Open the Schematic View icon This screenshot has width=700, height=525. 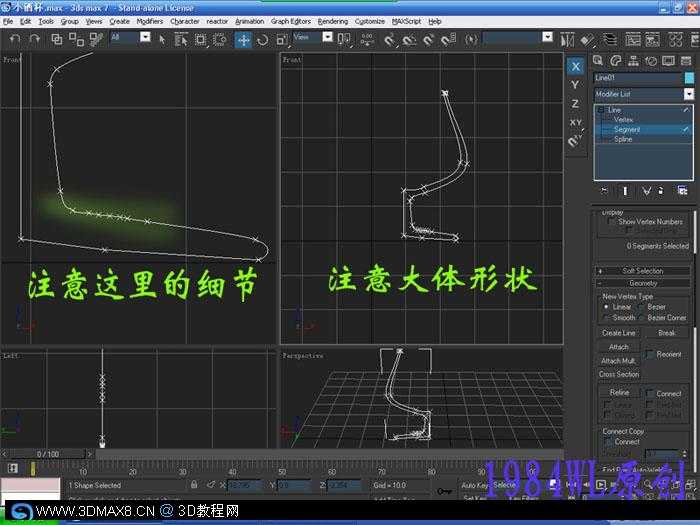[652, 40]
